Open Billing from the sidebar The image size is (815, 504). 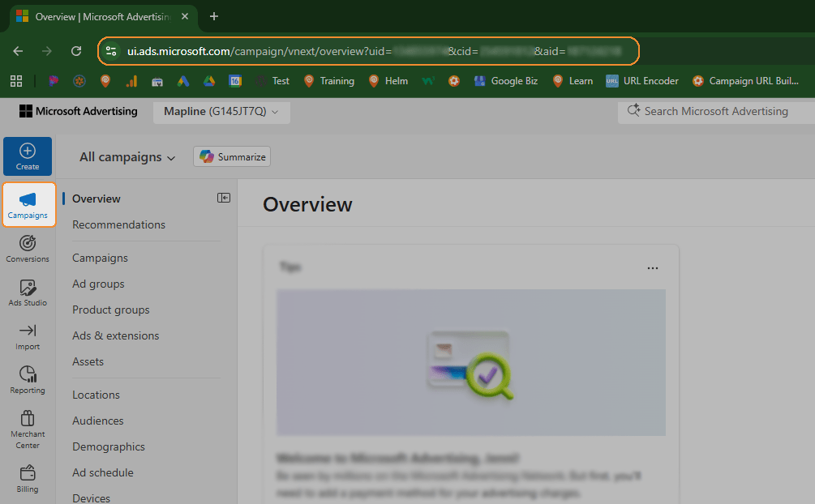tap(27, 477)
